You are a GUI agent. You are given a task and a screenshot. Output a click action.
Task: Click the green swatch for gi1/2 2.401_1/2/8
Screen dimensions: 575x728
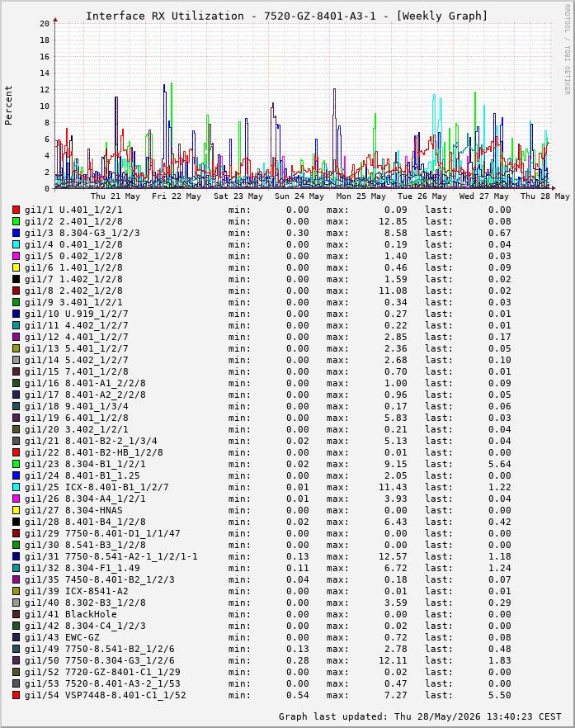[x=16, y=221]
